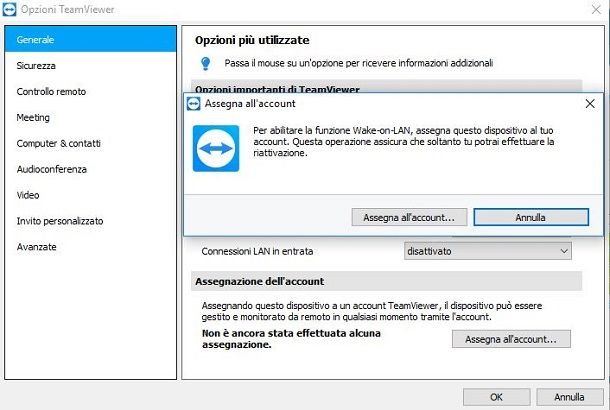Show the Avanzate options
This screenshot has height=410, width=610.
[x=90, y=247]
